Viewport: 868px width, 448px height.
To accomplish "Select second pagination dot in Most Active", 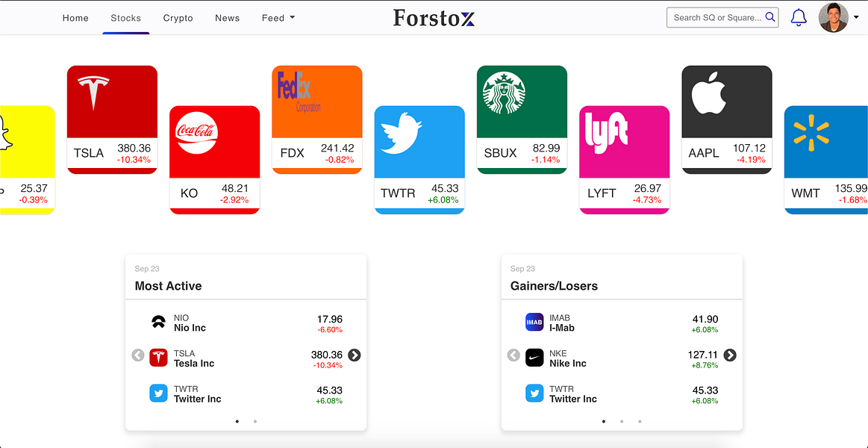I will click(255, 421).
